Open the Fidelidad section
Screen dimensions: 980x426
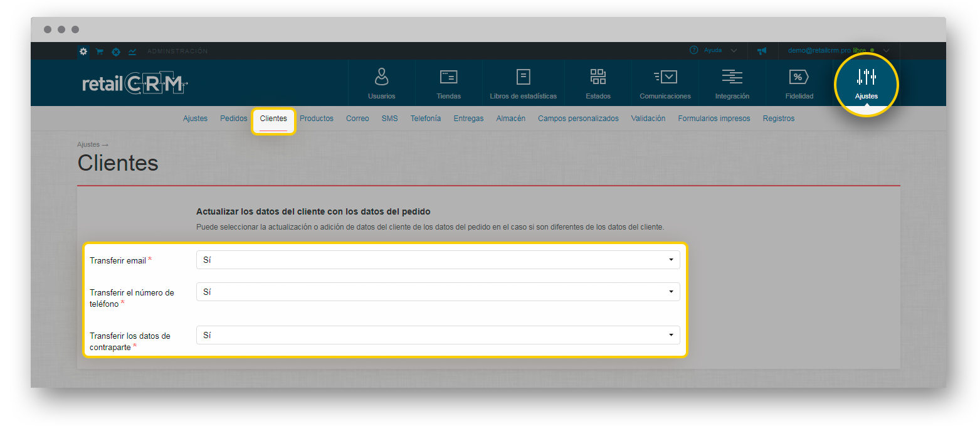coord(799,83)
